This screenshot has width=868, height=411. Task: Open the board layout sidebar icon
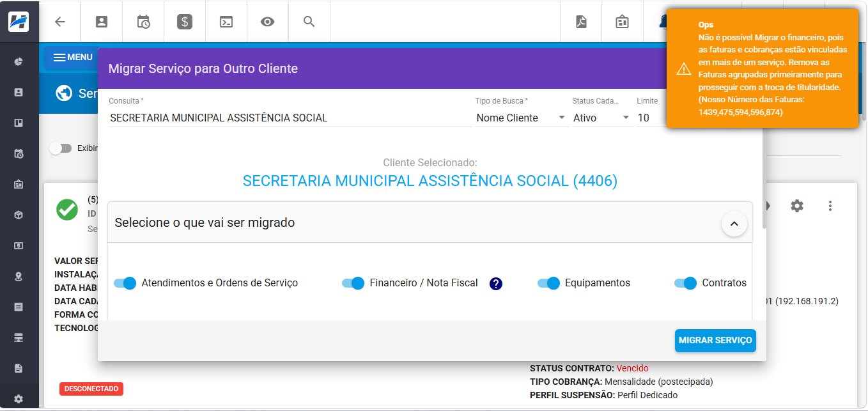pyautogui.click(x=19, y=123)
